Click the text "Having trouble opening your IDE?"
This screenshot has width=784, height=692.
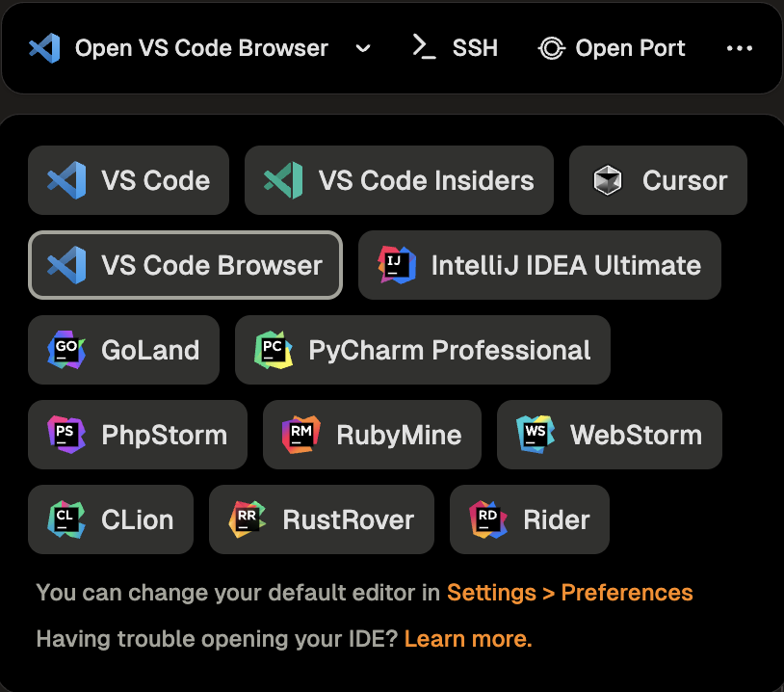click(217, 639)
